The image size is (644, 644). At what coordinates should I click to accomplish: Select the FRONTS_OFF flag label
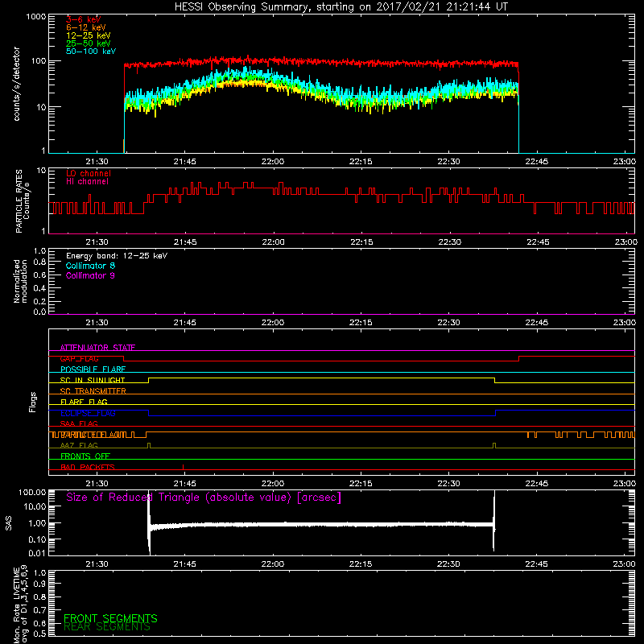coord(85,456)
